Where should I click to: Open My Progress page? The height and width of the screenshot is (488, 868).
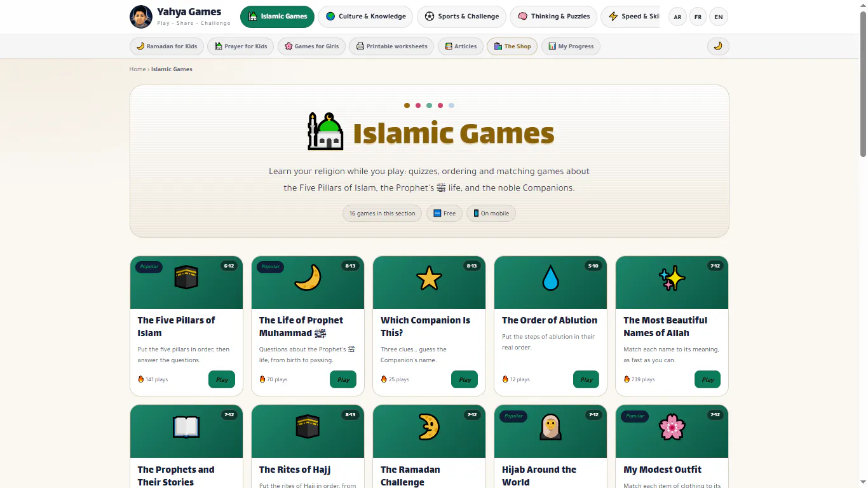click(x=571, y=46)
